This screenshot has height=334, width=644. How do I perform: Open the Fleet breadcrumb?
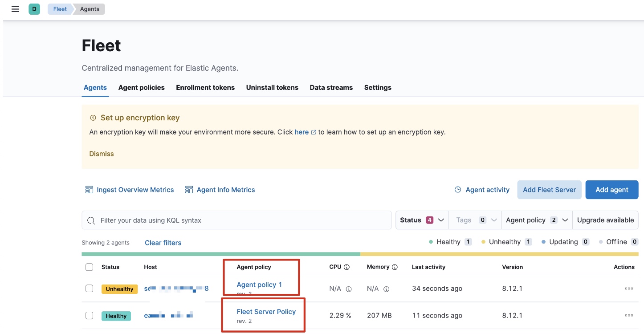(x=60, y=9)
